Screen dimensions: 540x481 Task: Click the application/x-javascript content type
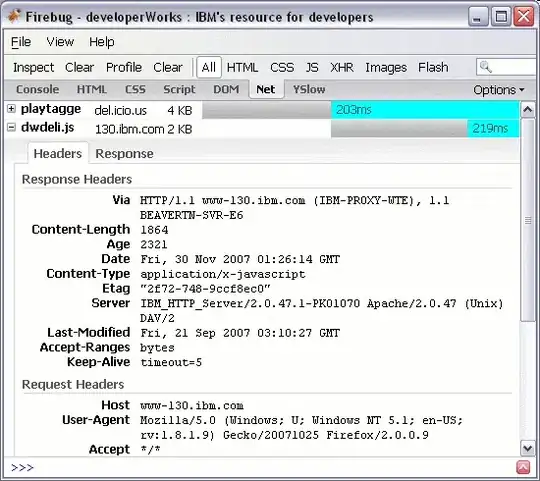tap(222, 274)
